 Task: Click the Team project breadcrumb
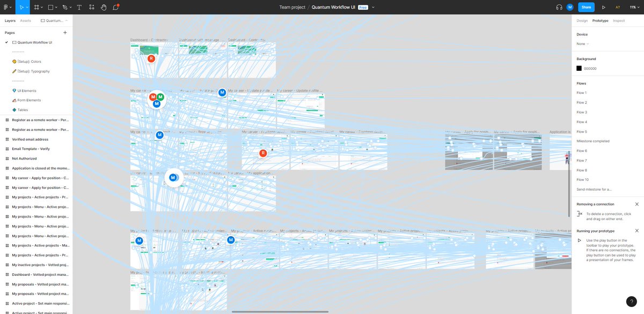point(292,7)
